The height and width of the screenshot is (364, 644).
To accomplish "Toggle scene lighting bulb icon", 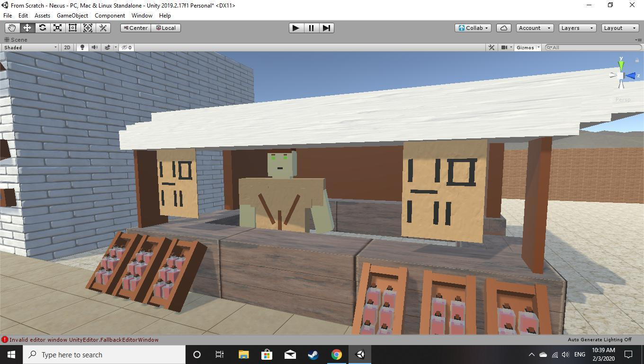I will pyautogui.click(x=82, y=47).
